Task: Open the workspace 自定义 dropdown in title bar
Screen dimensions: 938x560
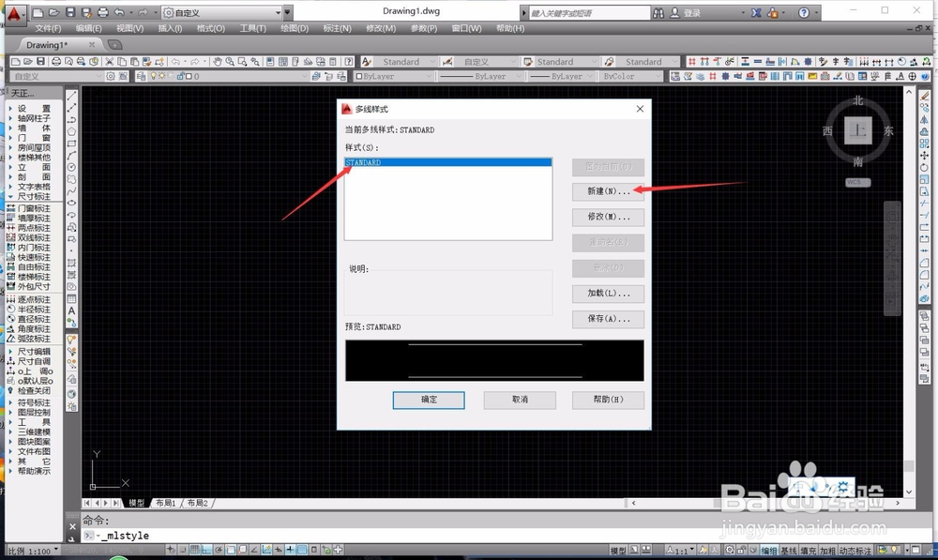Action: pyautogui.click(x=222, y=12)
